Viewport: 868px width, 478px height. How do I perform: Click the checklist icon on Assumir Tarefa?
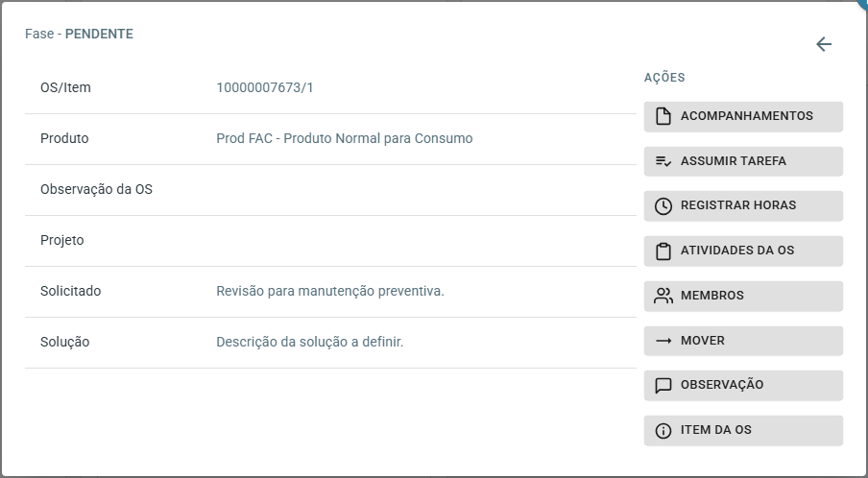[663, 161]
